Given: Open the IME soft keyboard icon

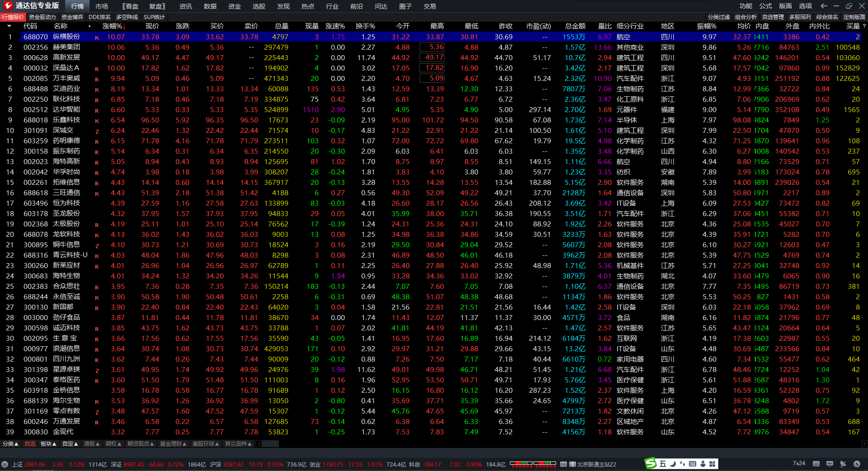Looking at the screenshot, I should pos(693,464).
